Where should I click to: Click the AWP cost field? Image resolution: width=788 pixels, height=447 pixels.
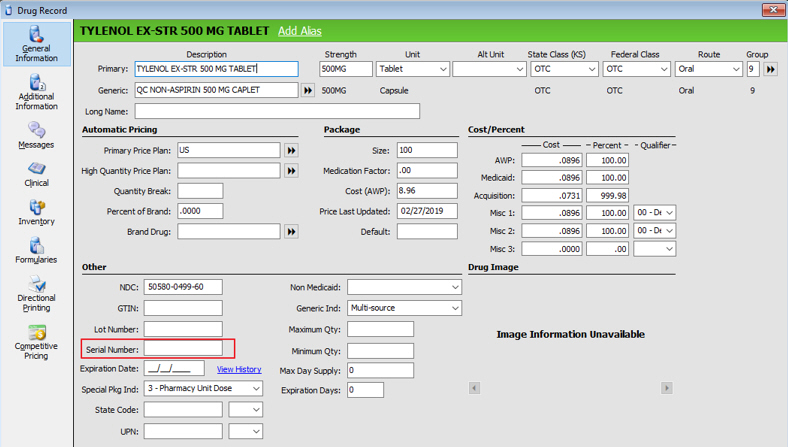click(552, 160)
